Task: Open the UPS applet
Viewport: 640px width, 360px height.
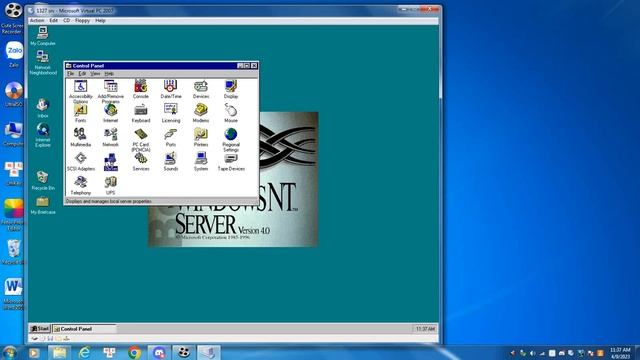Action: click(110, 185)
